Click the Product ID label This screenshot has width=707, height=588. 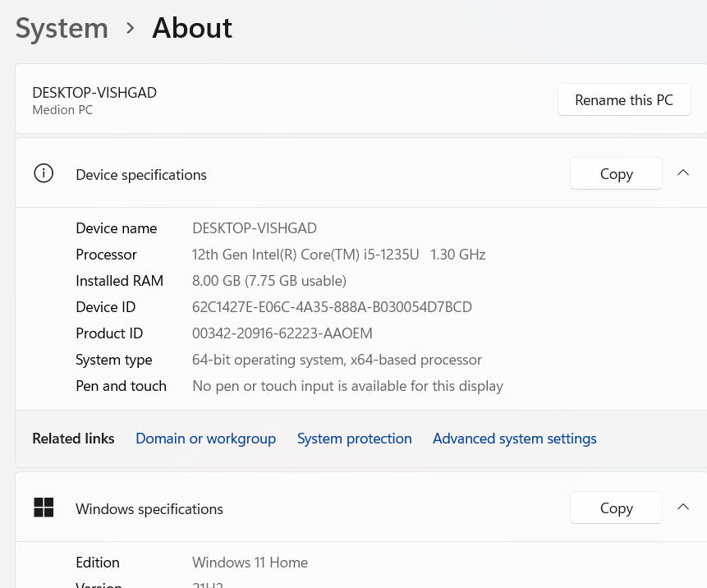[109, 333]
